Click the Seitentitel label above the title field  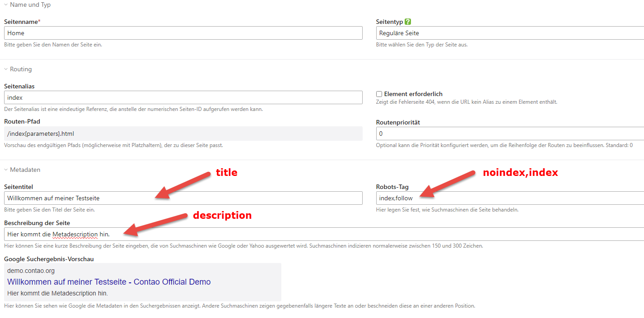coord(19,187)
